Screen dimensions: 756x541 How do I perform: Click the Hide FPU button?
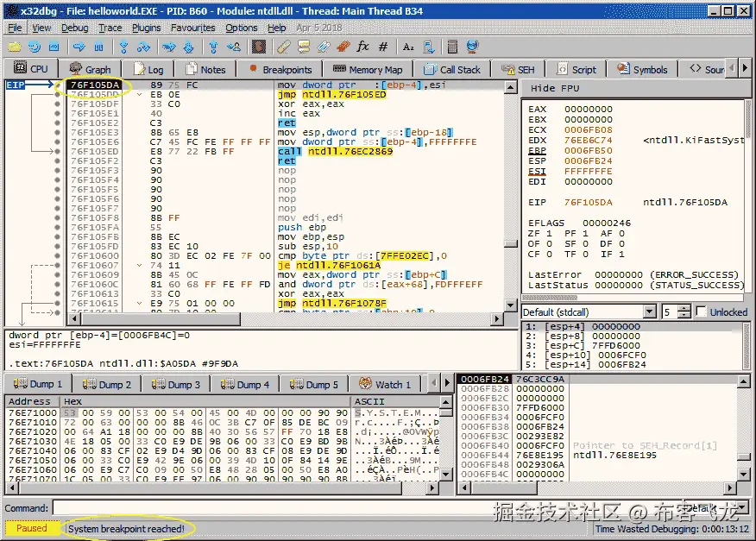pyautogui.click(x=555, y=88)
